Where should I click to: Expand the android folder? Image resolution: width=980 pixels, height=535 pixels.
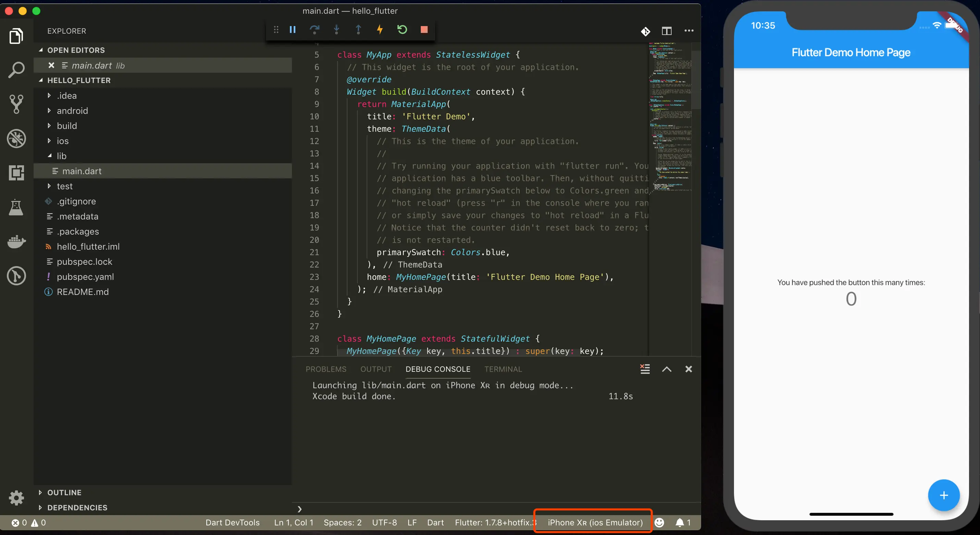pyautogui.click(x=72, y=111)
